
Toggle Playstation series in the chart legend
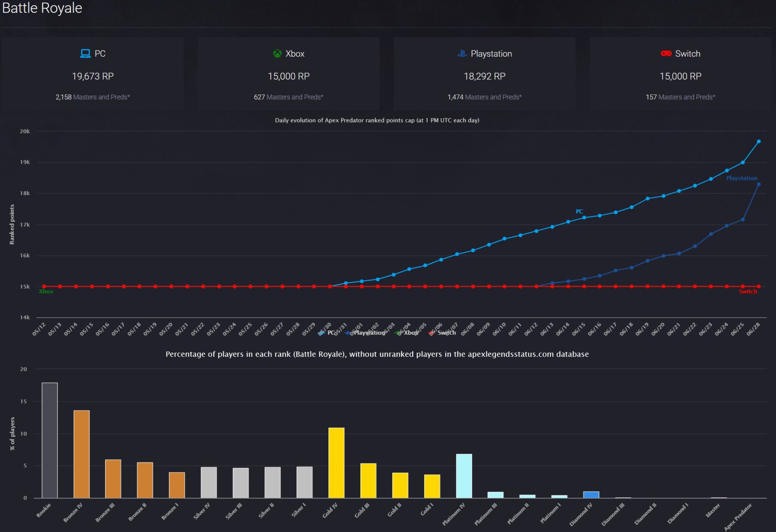click(x=365, y=333)
